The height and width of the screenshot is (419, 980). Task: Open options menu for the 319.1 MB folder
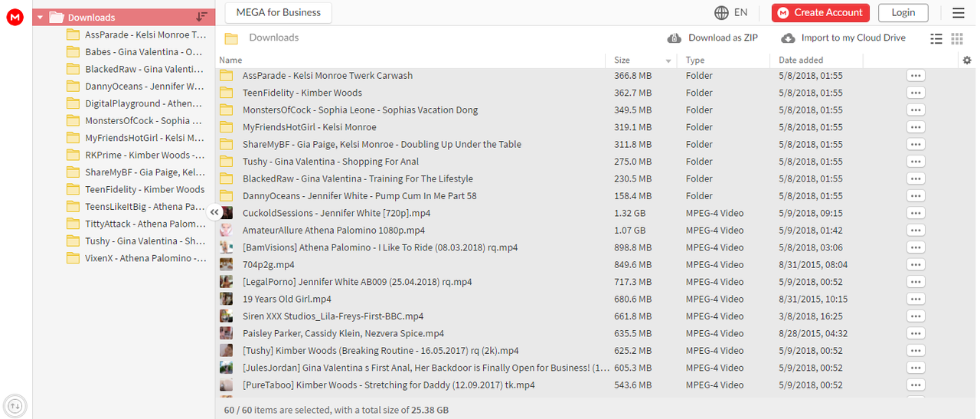click(x=916, y=127)
